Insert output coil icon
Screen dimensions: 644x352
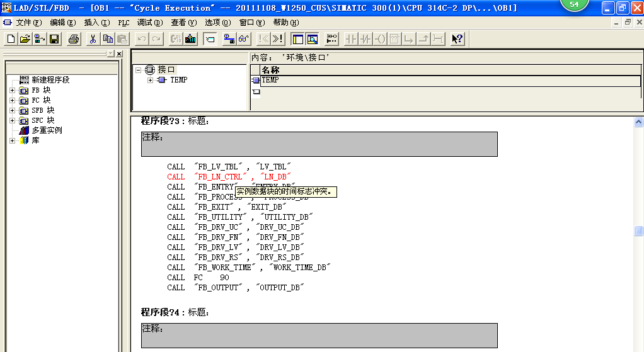[x=381, y=39]
